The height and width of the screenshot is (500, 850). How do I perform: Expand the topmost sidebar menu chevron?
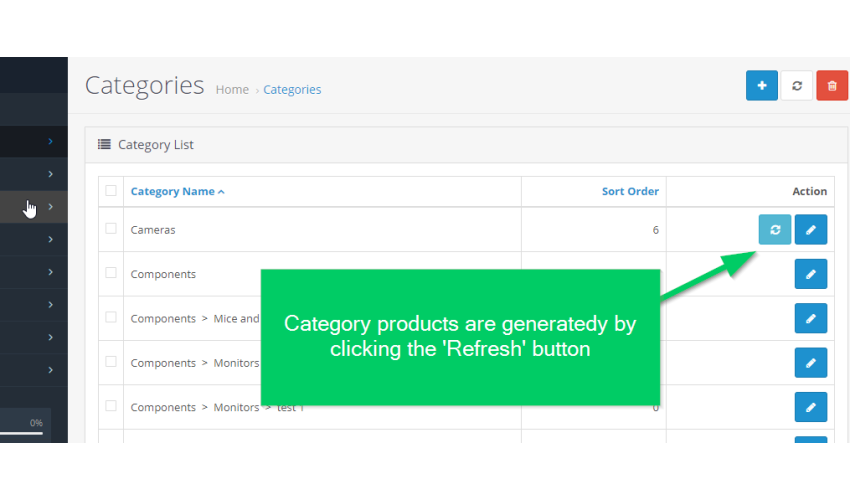(50, 141)
